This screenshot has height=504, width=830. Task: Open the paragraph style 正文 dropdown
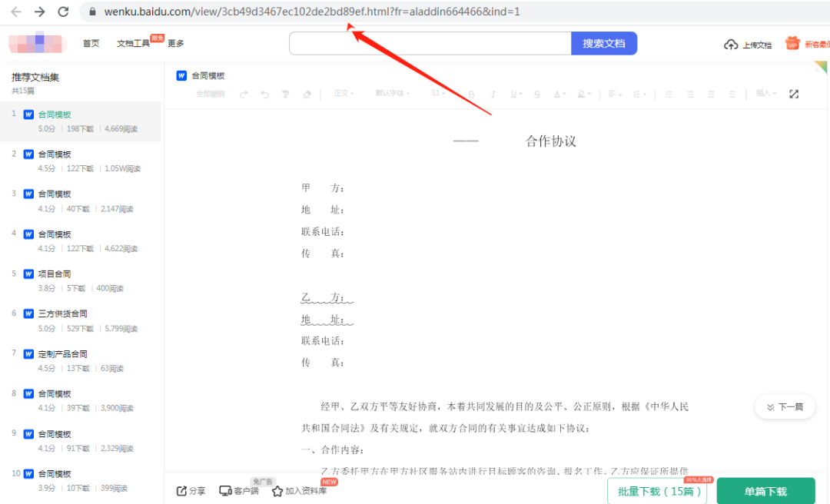point(344,94)
